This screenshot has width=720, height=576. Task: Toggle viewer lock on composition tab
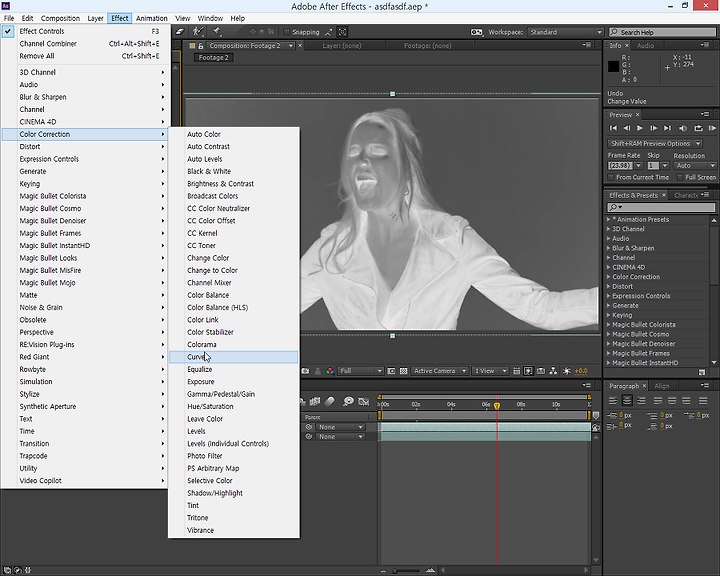pos(201,46)
